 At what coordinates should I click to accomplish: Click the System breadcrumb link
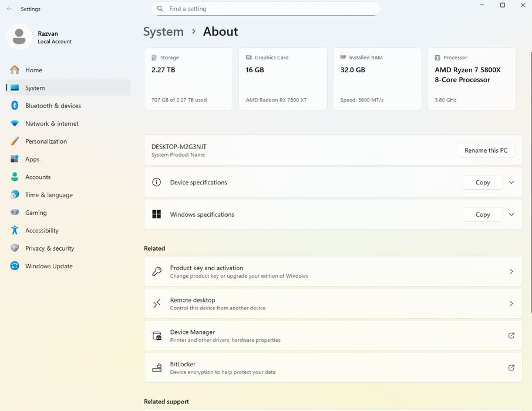[x=163, y=32]
